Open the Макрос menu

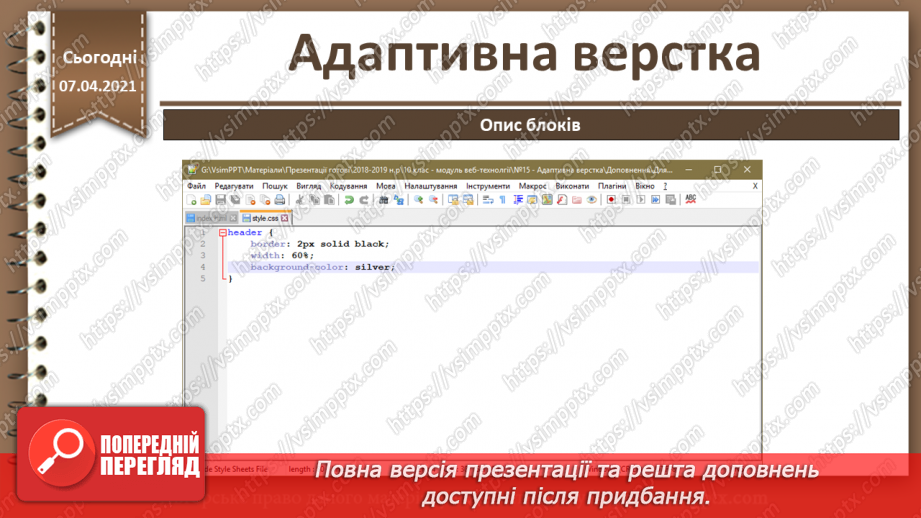click(x=532, y=186)
